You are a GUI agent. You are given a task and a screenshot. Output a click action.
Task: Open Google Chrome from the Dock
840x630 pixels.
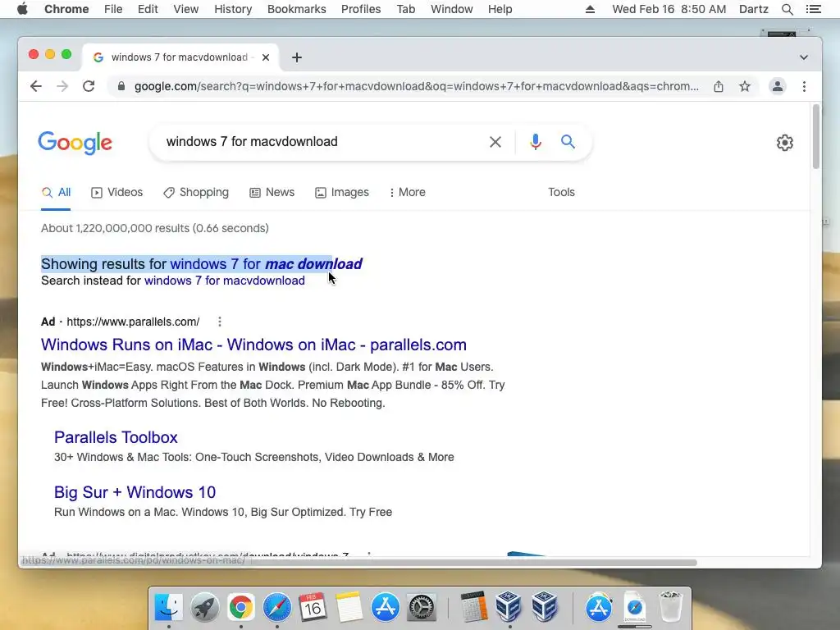pos(240,608)
